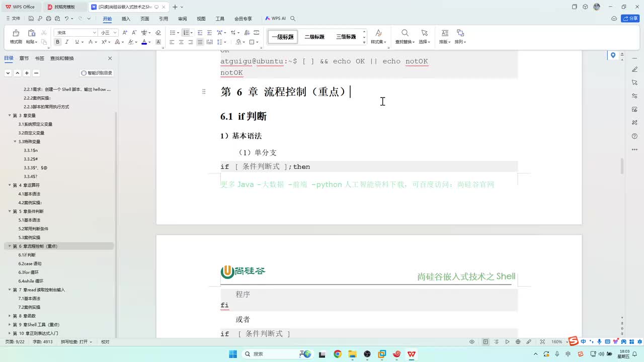The image size is (644, 362).
Task: Center-align the paragraph
Action: [x=181, y=42]
